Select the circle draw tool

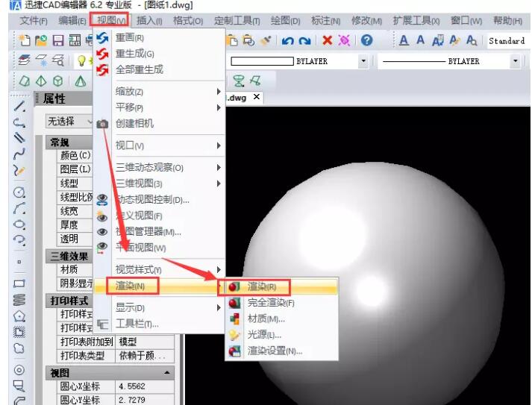click(19, 192)
